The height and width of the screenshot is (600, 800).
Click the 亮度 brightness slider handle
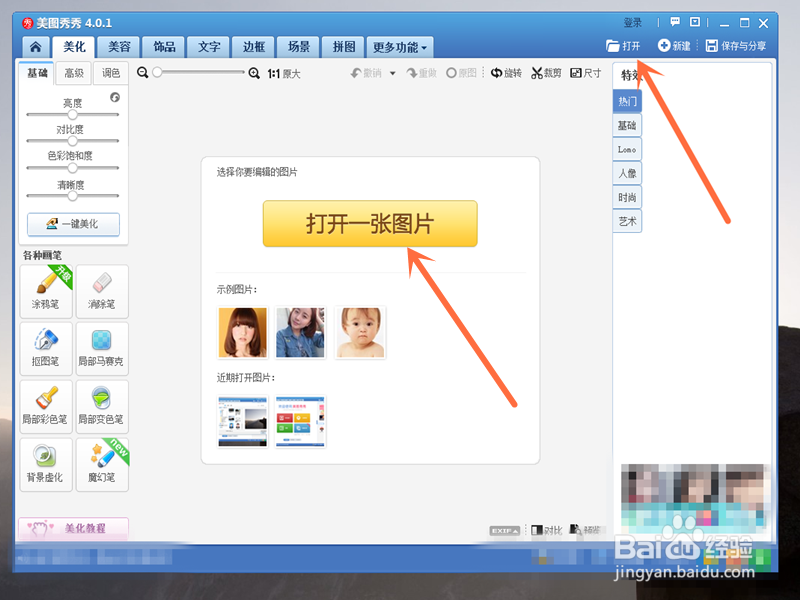click(72, 115)
